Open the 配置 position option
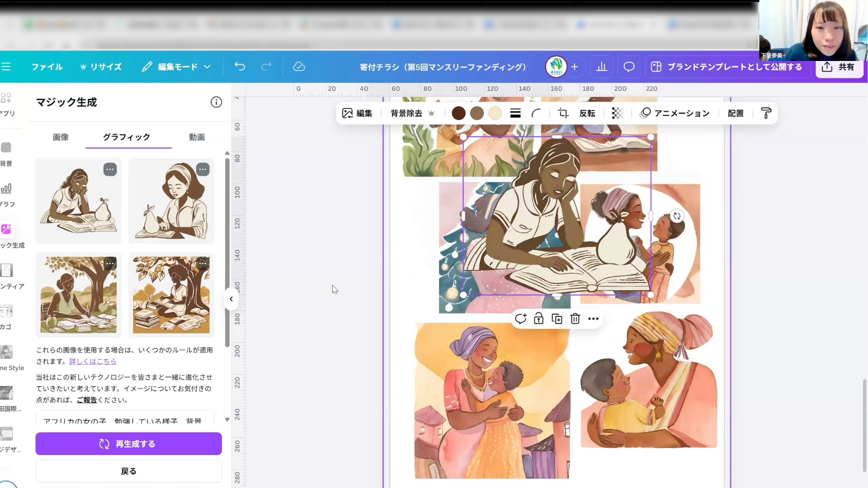This screenshot has height=488, width=868. click(x=736, y=113)
